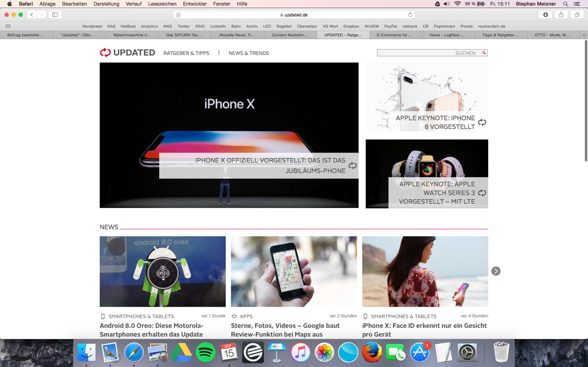Screen dimensions: 588x367
Task: Open NEWS & TRENDS navigation link
Action: pyautogui.click(x=249, y=53)
